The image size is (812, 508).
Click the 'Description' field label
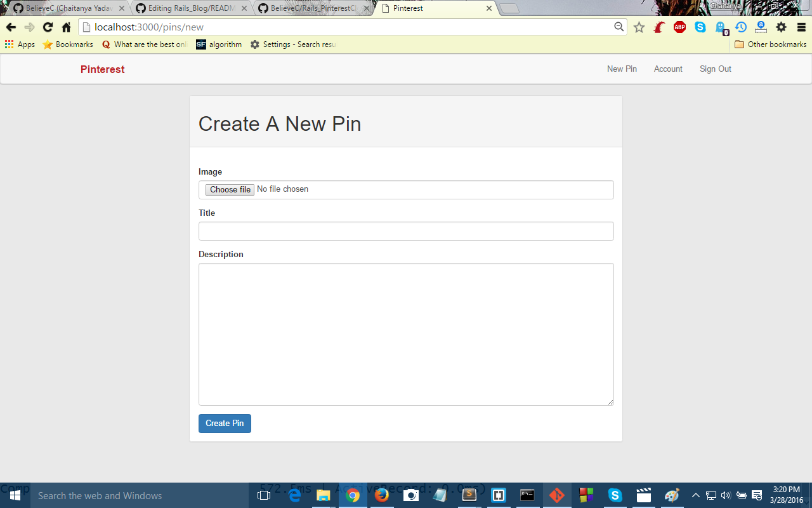221,254
